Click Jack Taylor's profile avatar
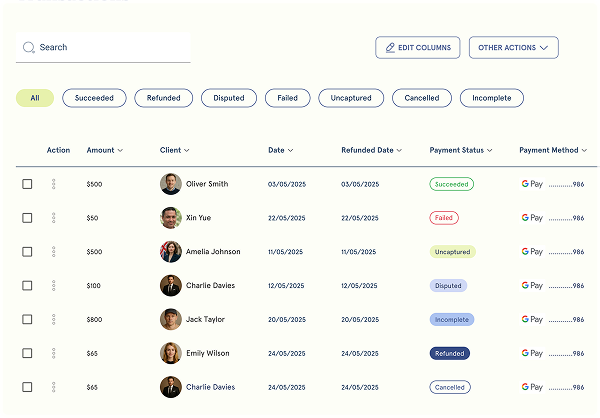Image resolution: width=600 pixels, height=418 pixels. tap(171, 320)
